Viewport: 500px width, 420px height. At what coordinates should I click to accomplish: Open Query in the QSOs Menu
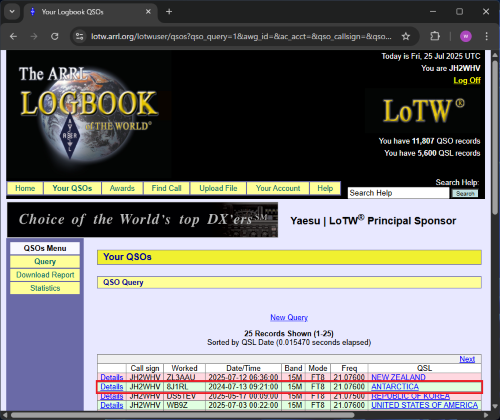point(45,262)
